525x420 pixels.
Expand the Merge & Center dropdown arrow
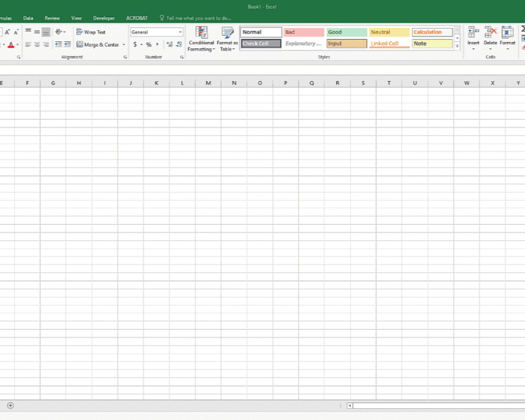pos(124,45)
